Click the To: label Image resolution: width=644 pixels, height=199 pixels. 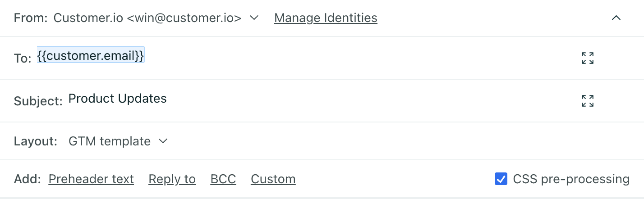click(23, 58)
